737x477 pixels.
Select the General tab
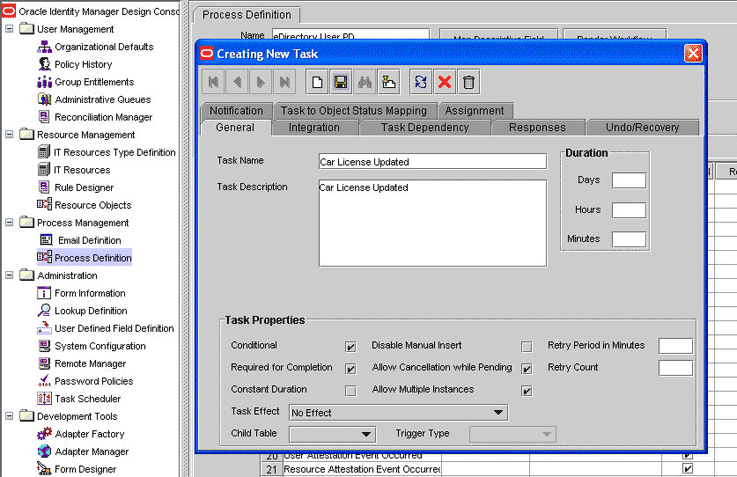[235, 127]
